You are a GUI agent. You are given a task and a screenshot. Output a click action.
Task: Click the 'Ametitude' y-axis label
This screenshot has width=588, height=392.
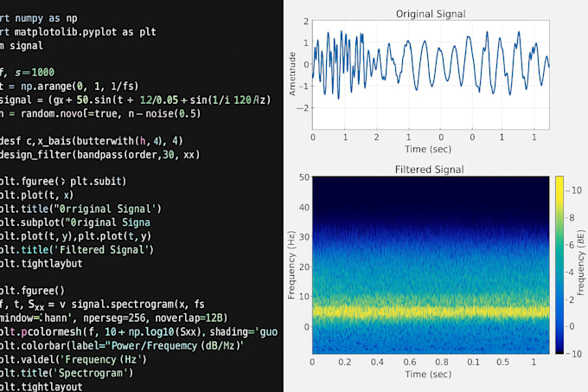click(x=292, y=74)
